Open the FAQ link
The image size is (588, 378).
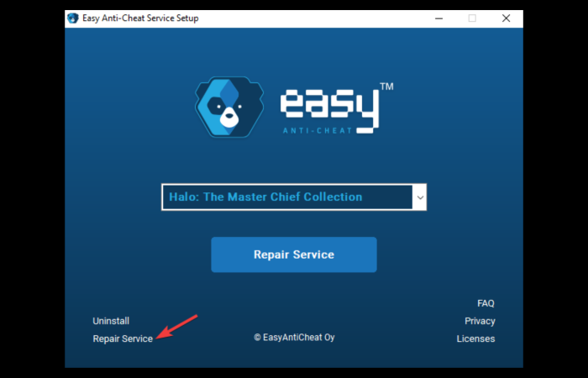click(486, 303)
